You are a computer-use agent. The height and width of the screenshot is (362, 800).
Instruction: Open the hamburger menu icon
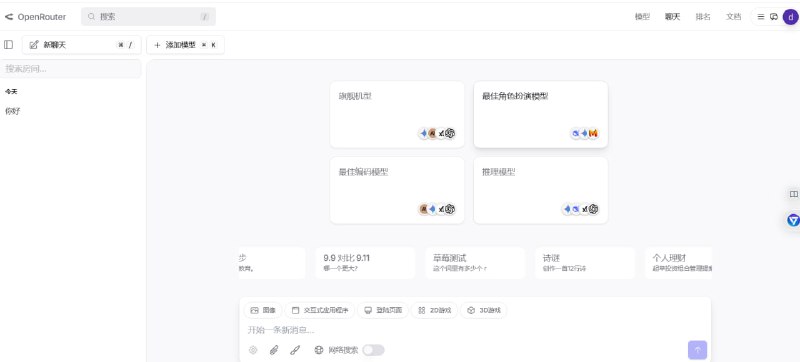pos(761,17)
